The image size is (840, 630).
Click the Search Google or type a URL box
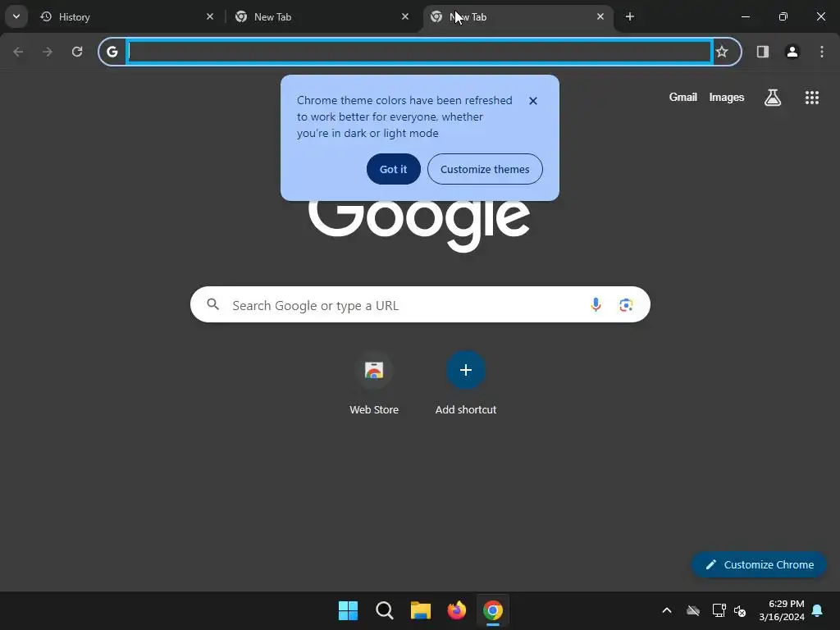(x=420, y=305)
